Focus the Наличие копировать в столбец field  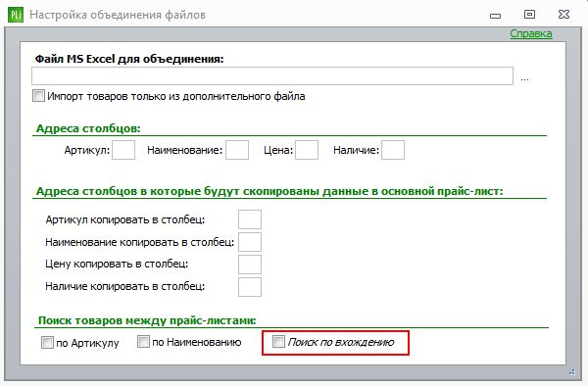pos(250,287)
